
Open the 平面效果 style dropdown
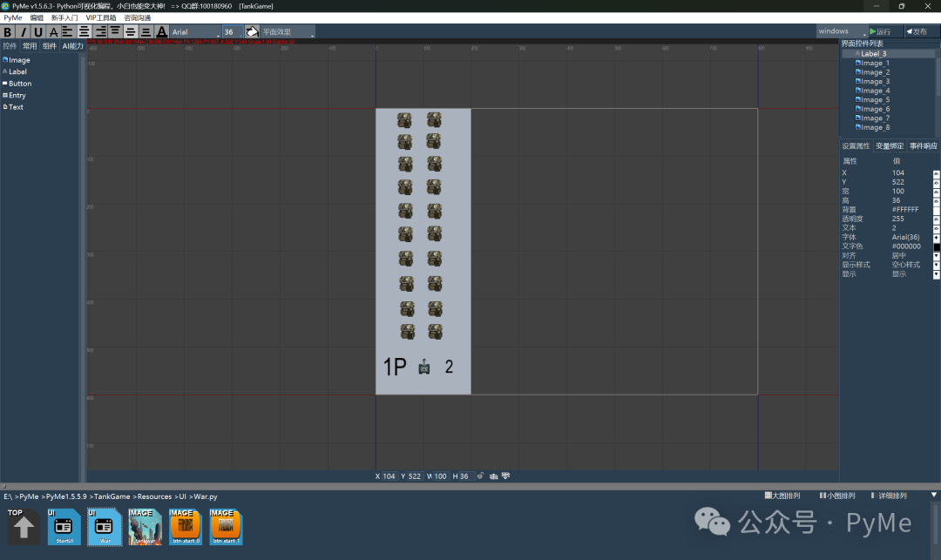[288, 31]
